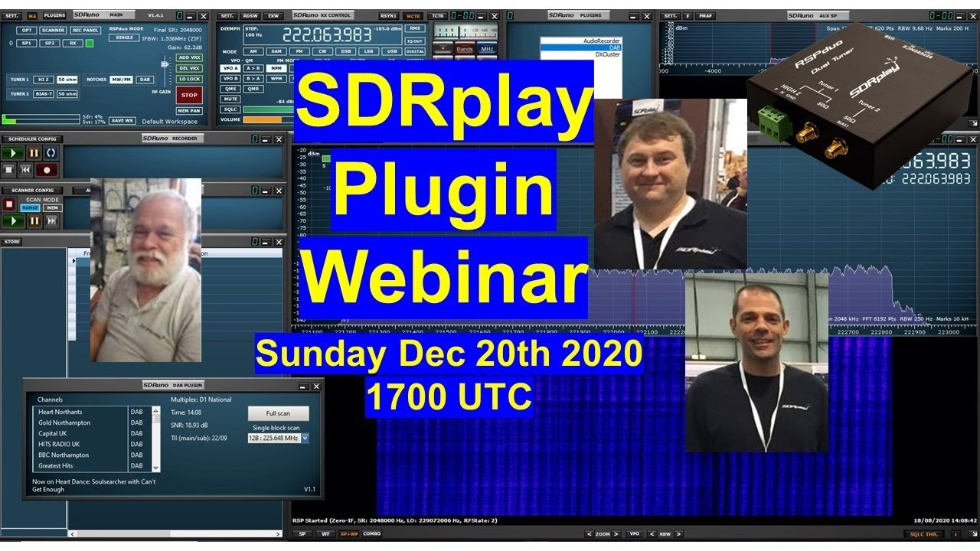Select CW demodulation mode

[x=324, y=51]
